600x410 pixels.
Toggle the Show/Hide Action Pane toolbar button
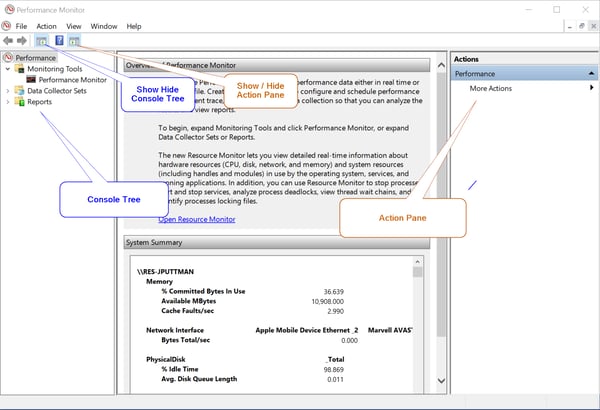point(74,40)
